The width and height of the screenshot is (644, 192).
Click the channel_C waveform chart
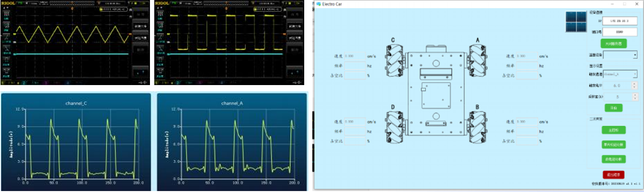tap(76, 143)
